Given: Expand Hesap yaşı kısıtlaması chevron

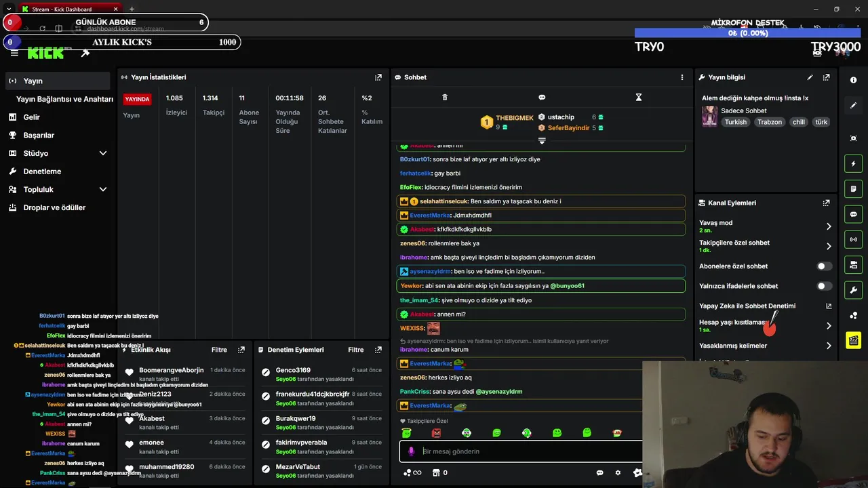Looking at the screenshot, I should 829,326.
